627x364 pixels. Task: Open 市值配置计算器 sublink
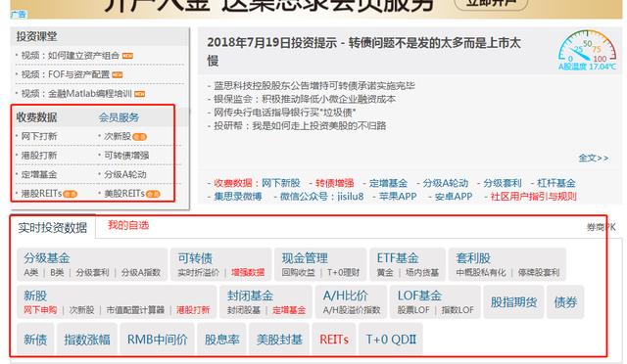point(135,310)
